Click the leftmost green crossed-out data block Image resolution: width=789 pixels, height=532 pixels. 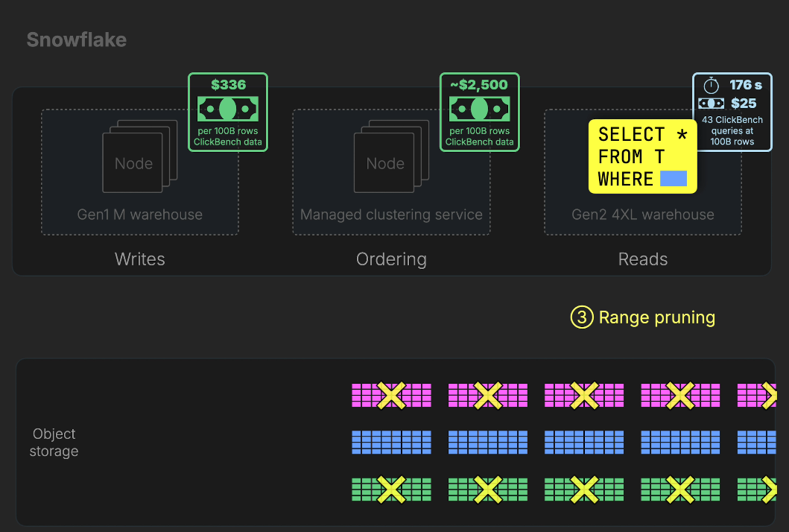point(391,490)
